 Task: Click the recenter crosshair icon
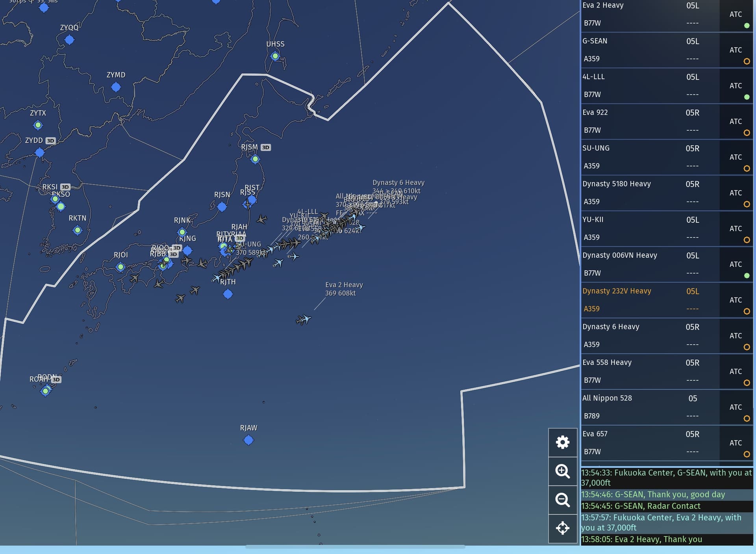[562, 528]
